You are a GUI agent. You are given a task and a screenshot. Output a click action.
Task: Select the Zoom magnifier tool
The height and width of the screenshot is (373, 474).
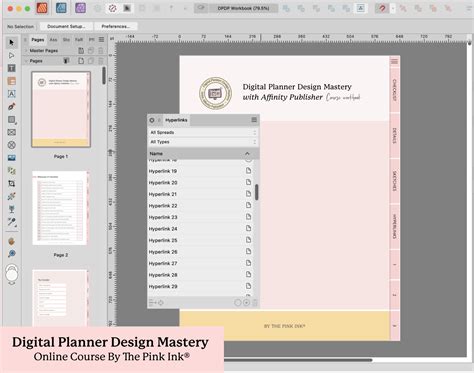[12, 254]
